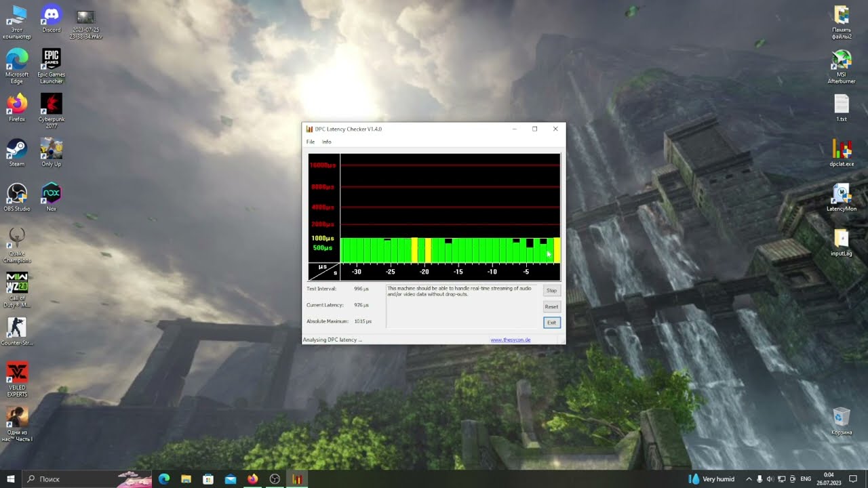Select the Call of Duty desktop icon
868x488 pixels.
pyautogui.click(x=17, y=290)
